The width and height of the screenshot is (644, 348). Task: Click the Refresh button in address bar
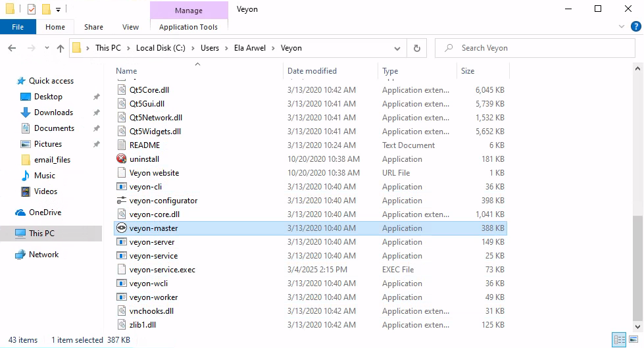click(417, 48)
